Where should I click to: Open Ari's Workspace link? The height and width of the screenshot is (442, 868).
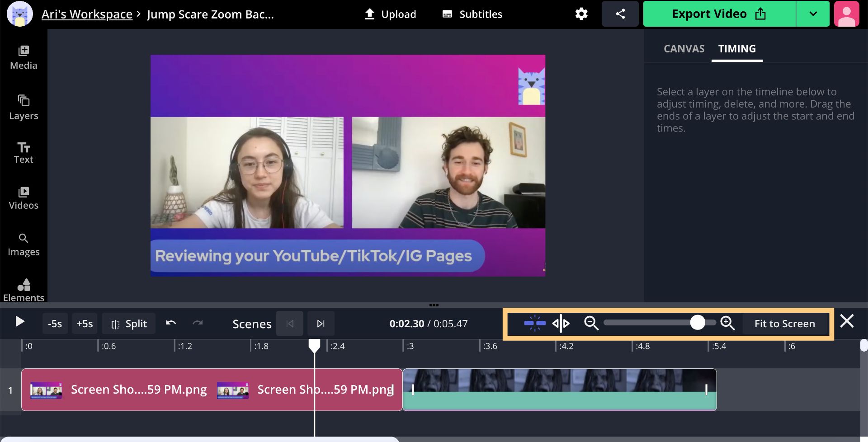pyautogui.click(x=87, y=14)
